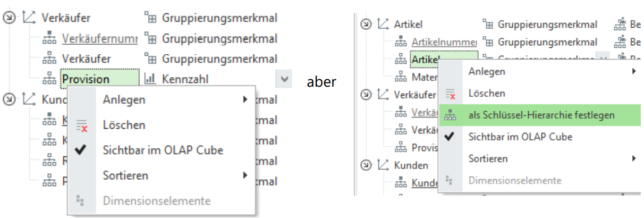Click the underlined Verkäufernummer entry
This screenshot has width=644, height=218.
(99, 39)
